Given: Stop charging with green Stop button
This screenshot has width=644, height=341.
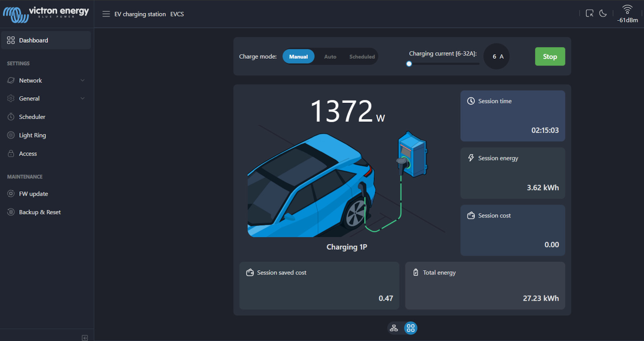Looking at the screenshot, I should pyautogui.click(x=550, y=57).
